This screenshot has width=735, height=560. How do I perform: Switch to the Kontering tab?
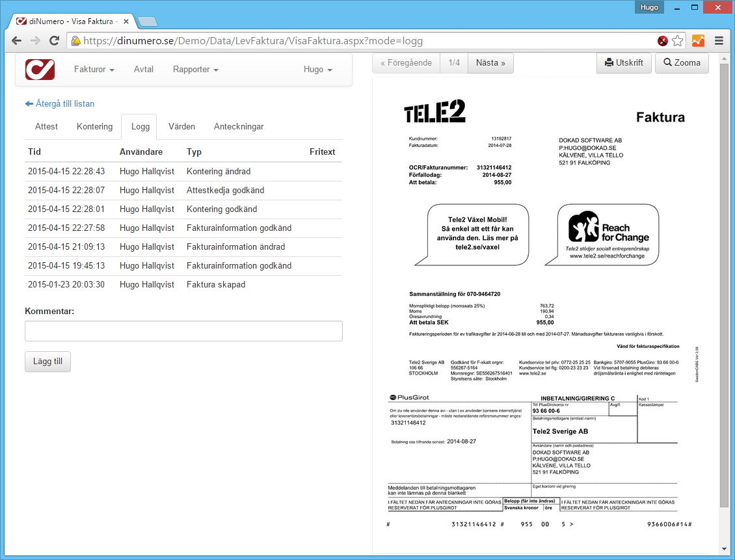coord(95,127)
